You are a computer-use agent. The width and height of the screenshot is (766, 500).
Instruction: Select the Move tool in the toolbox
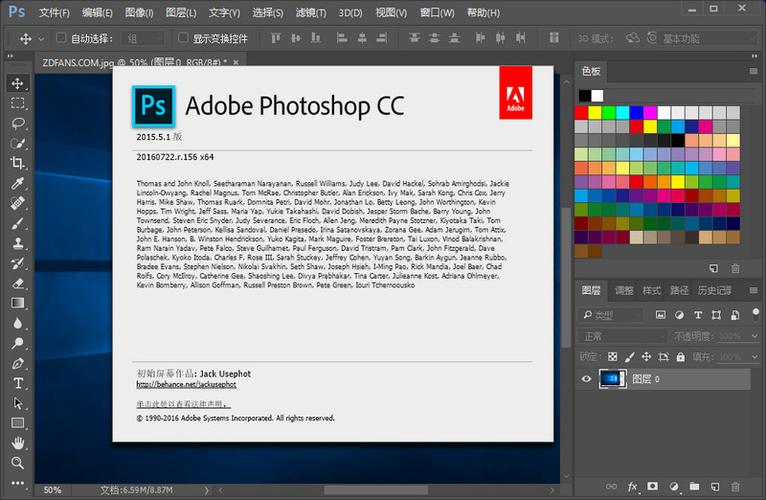pos(18,83)
